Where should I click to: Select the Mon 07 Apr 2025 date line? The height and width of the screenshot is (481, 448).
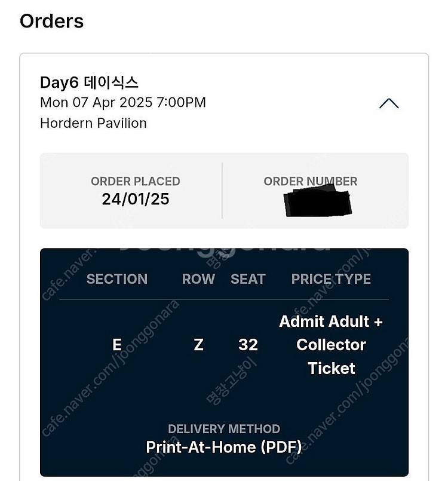pos(123,102)
